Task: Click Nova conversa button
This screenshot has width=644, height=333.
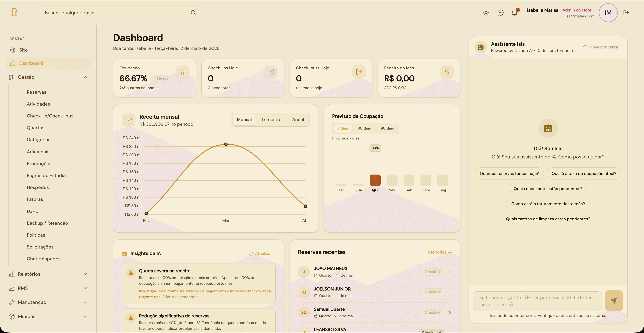Action: point(600,47)
